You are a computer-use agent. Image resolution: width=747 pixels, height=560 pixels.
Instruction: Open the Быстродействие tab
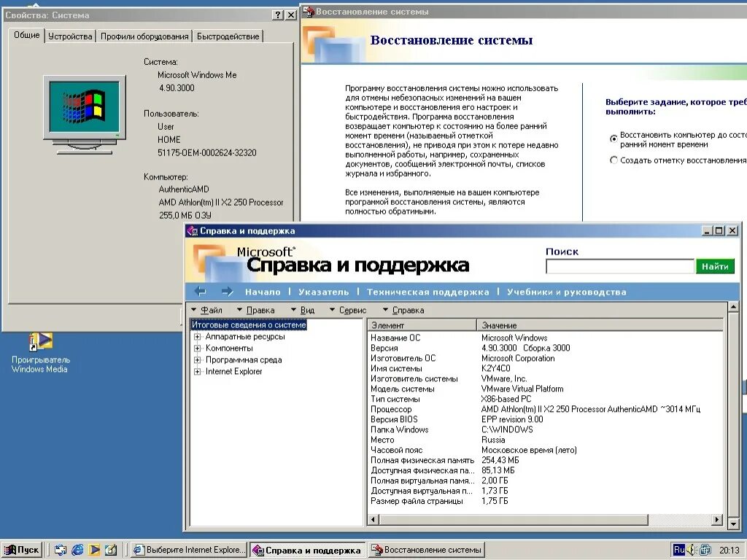coord(228,36)
